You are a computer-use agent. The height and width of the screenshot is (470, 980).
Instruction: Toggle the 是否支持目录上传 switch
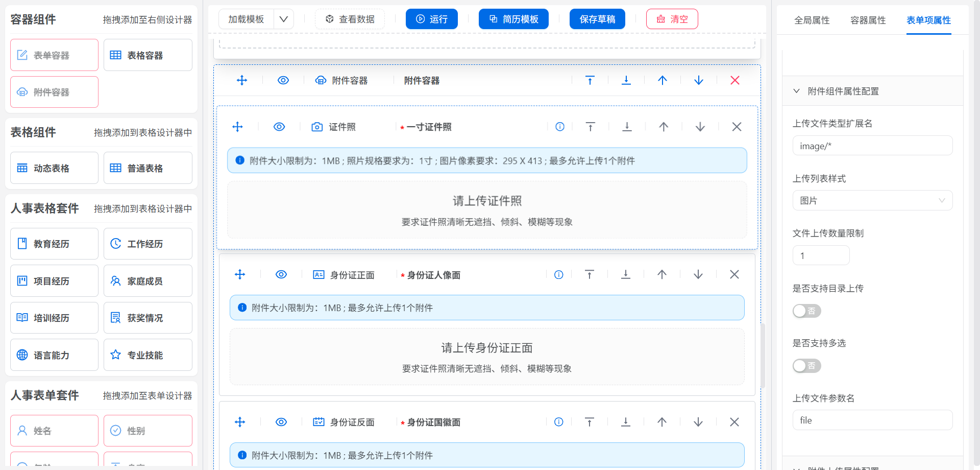(806, 311)
